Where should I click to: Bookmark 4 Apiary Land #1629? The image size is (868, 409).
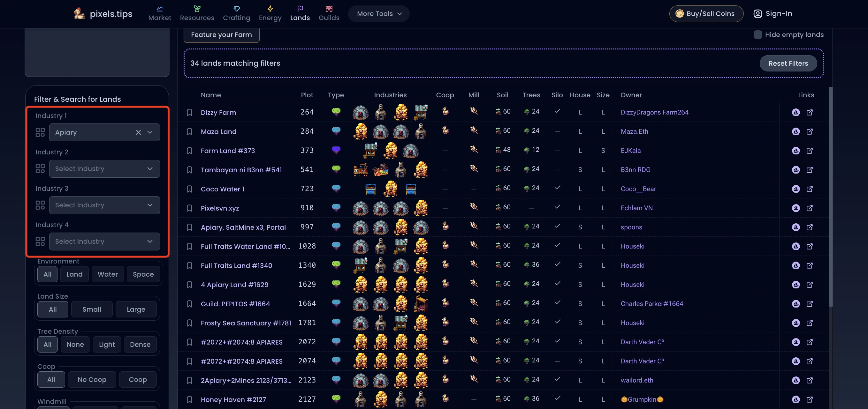click(x=189, y=285)
